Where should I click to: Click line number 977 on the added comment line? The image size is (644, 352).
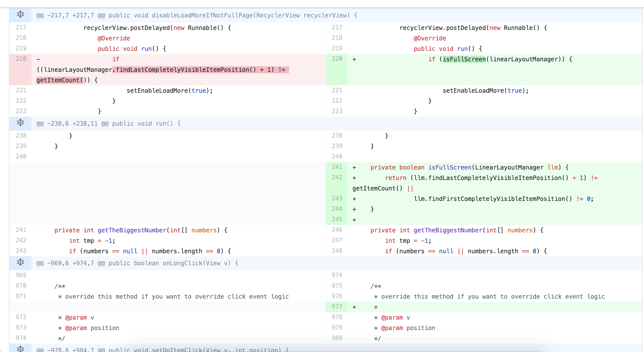click(x=337, y=307)
